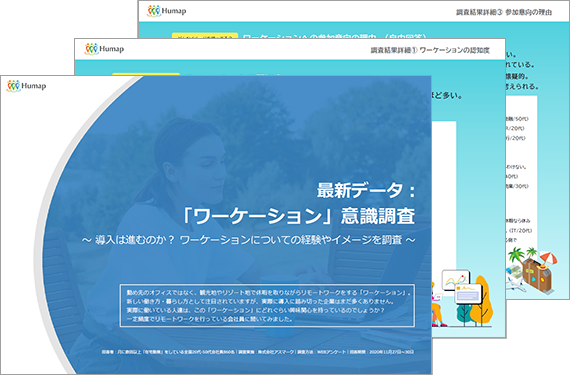This screenshot has width=570, height=375.
Task: Click the subtitle starting with 導入は進むのか？
Action: pyautogui.click(x=249, y=240)
